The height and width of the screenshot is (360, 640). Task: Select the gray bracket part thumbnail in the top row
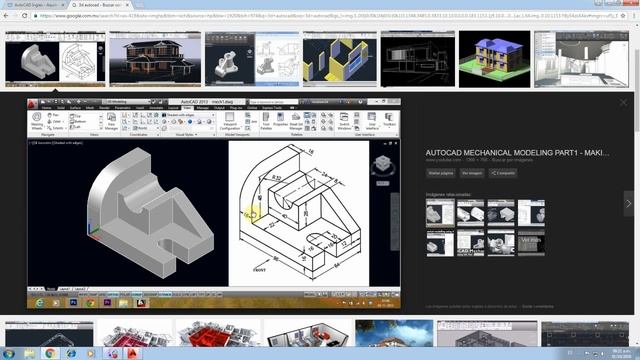pos(55,59)
